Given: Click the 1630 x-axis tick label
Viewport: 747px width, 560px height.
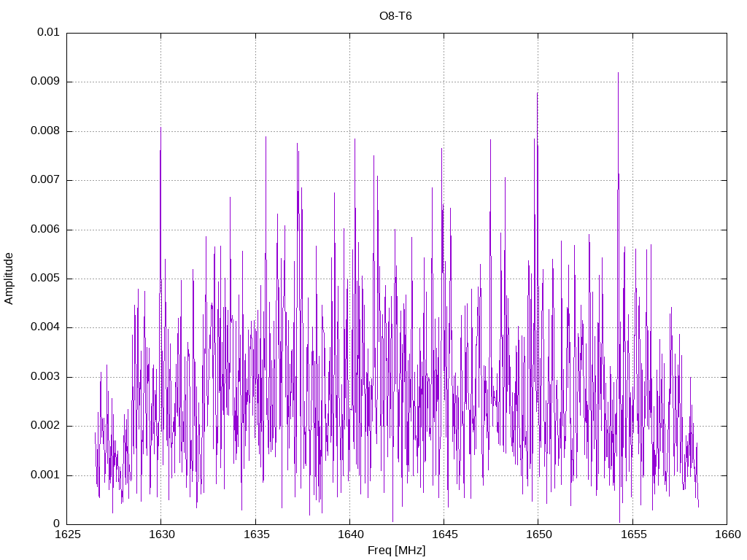Looking at the screenshot, I should click(x=161, y=534).
